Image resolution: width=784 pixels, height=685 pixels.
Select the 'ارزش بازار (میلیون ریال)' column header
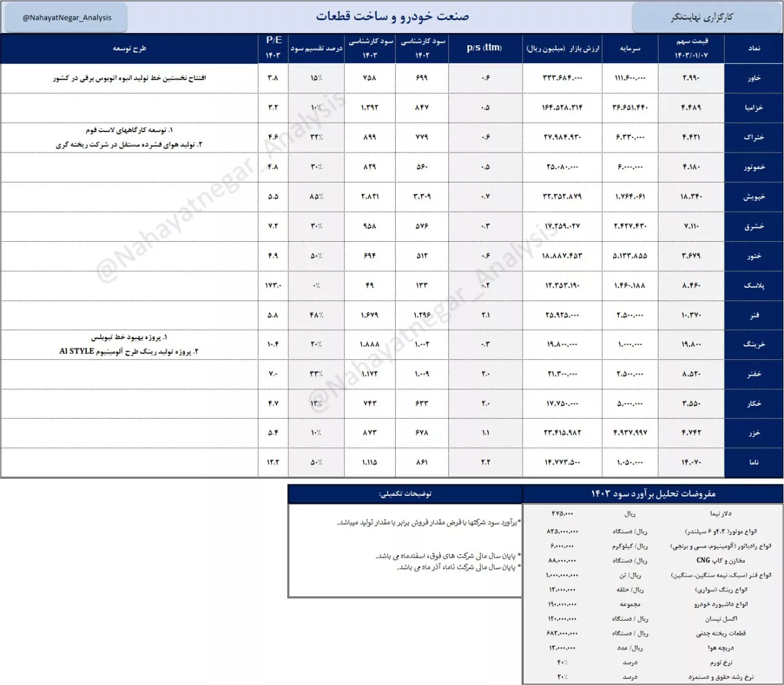pyautogui.click(x=562, y=48)
